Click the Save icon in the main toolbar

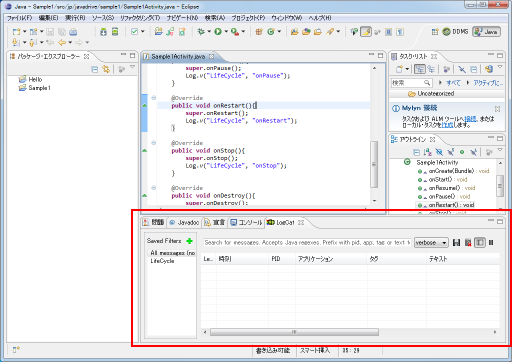[x=50, y=32]
